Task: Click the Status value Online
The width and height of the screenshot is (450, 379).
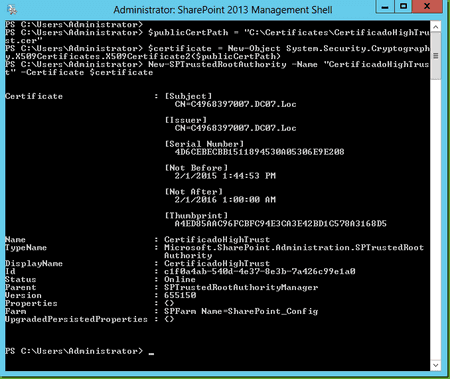Action: pos(180,279)
